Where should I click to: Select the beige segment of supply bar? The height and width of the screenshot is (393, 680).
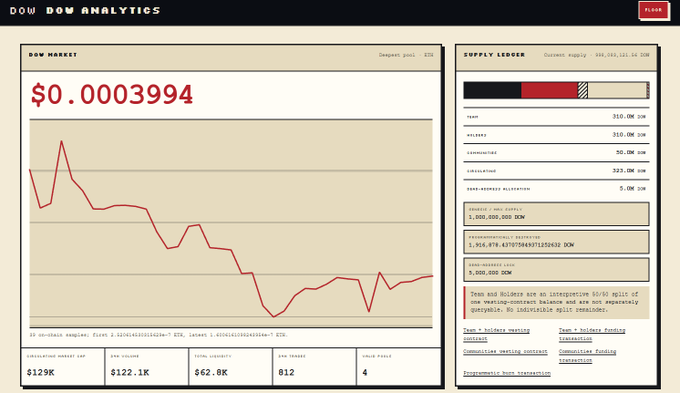[617, 90]
